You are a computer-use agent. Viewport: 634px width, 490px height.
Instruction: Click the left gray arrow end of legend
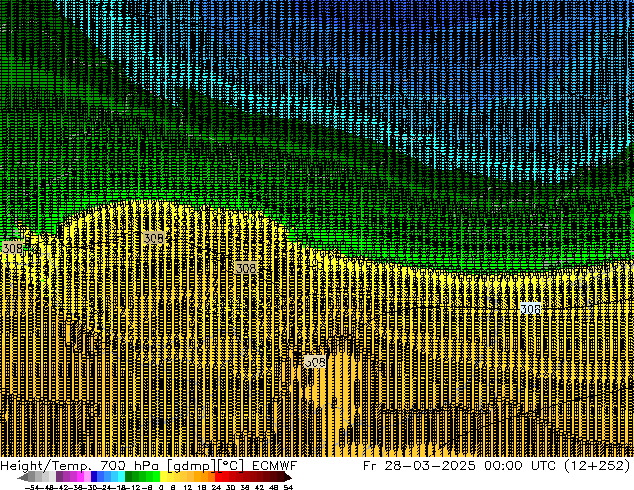23,477
